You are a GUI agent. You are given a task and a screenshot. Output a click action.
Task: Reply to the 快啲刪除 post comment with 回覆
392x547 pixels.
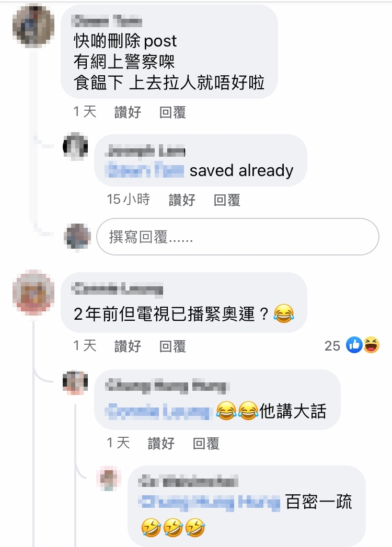point(172,112)
